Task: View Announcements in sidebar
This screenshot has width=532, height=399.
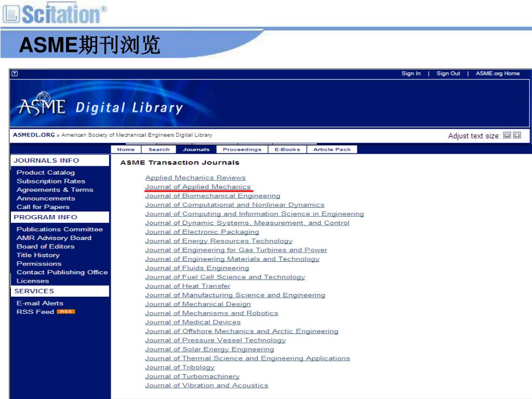Action: coord(46,198)
